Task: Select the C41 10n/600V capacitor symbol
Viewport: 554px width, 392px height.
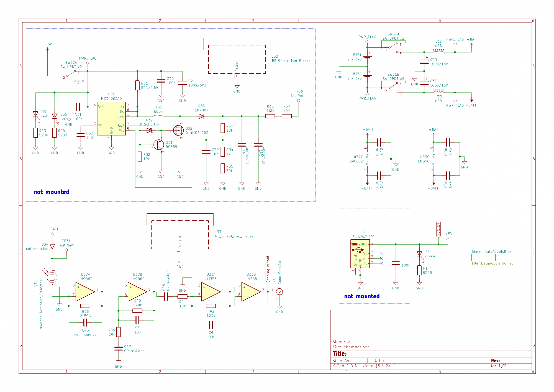Action: [x=242, y=145]
